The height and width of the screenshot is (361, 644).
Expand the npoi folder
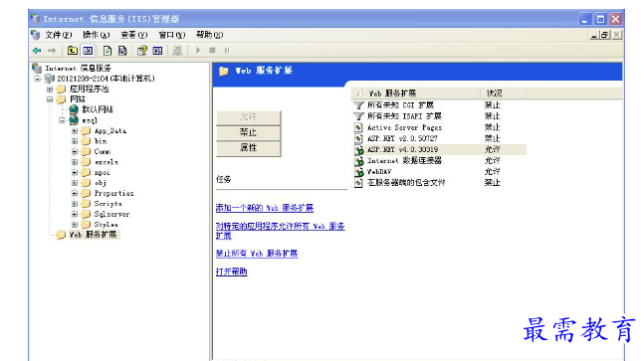click(75, 172)
